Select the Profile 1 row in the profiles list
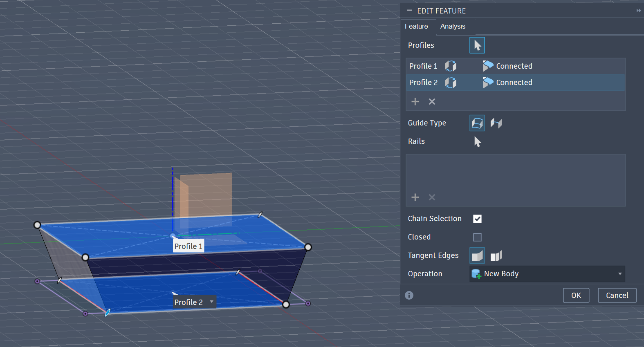The height and width of the screenshot is (347, 644). [515, 66]
